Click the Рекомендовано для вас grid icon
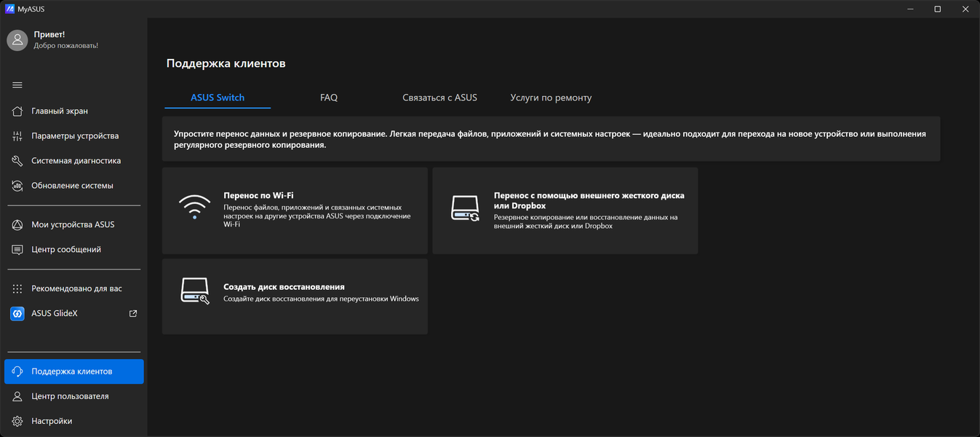 (x=17, y=289)
